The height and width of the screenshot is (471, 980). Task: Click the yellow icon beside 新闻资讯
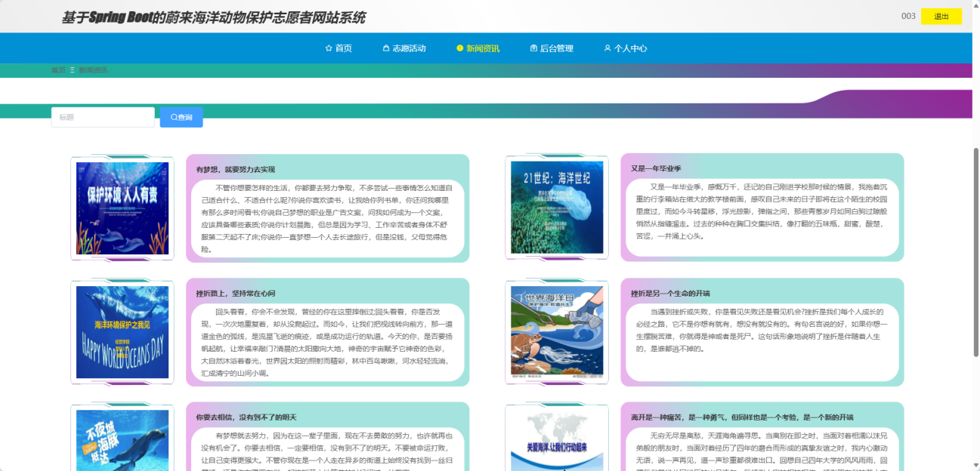[460, 48]
